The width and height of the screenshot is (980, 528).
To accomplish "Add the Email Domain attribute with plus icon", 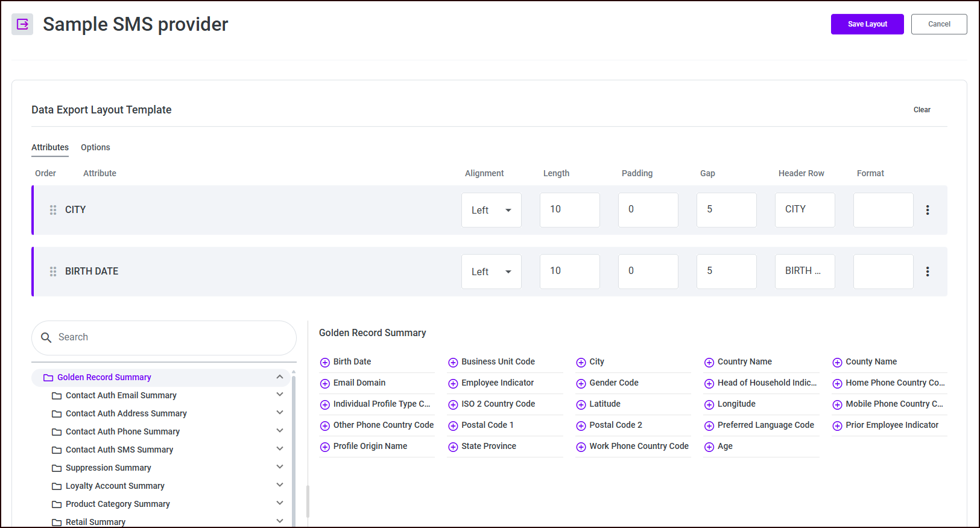I will pyautogui.click(x=325, y=383).
